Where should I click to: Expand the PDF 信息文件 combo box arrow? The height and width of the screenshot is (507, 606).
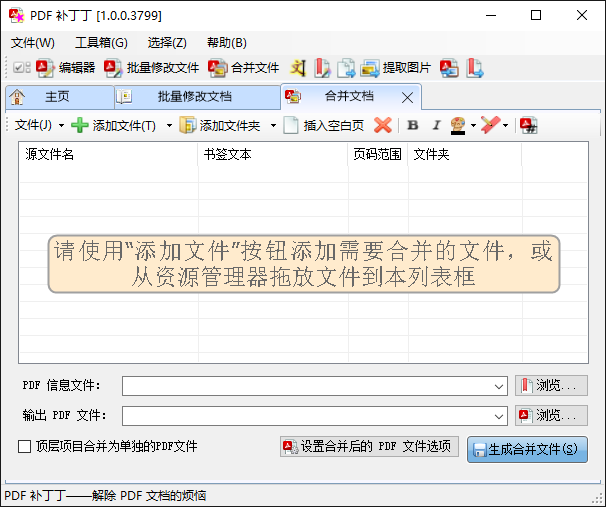click(499, 386)
